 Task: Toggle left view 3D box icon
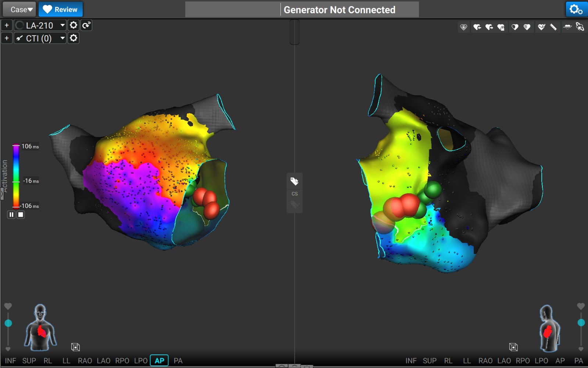75,347
